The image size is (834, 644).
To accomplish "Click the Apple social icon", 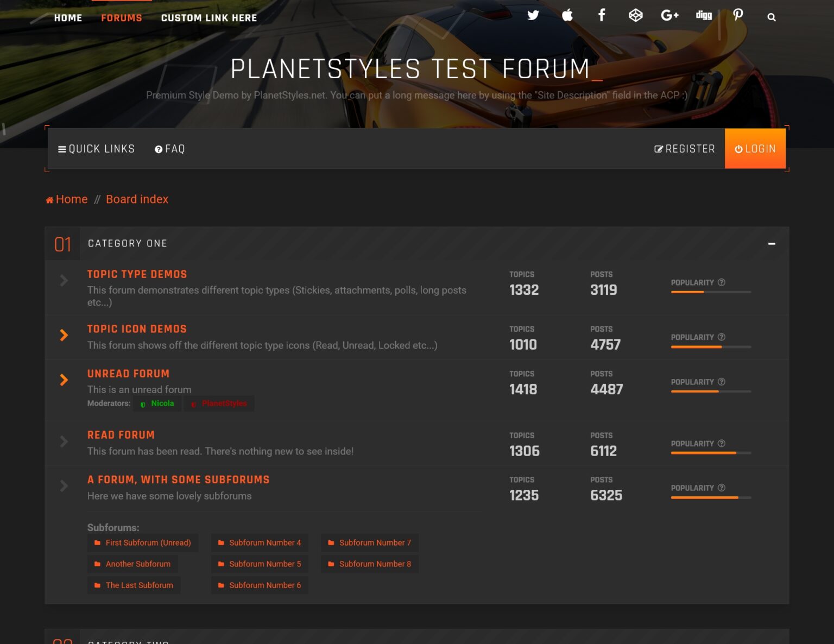I will pos(567,16).
